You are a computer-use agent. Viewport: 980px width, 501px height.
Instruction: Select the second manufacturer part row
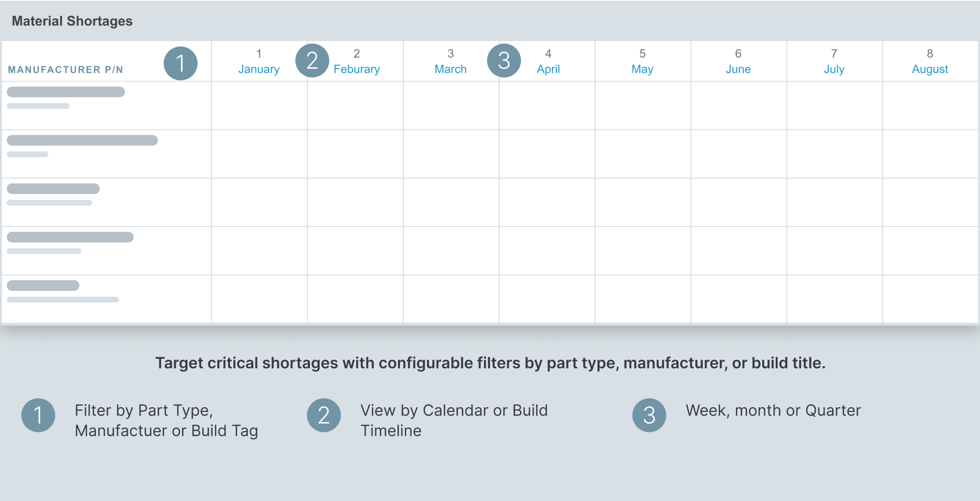pyautogui.click(x=107, y=154)
